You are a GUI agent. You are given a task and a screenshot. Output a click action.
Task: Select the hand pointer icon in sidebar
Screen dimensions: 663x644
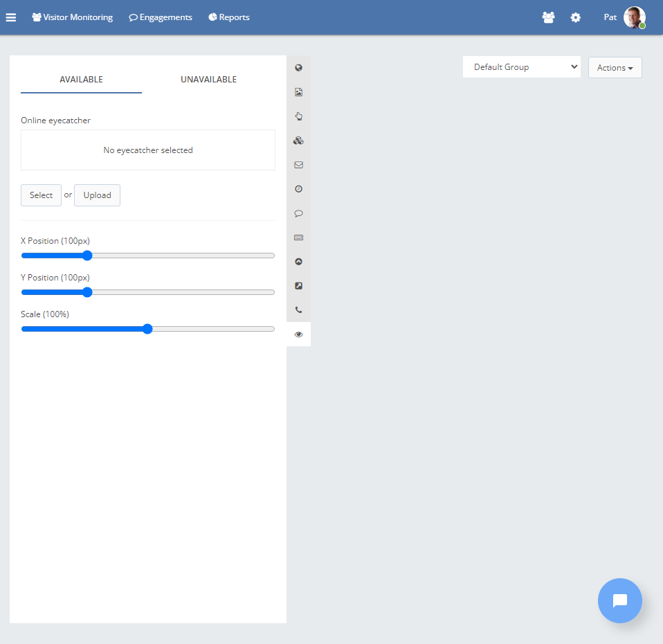(x=298, y=116)
